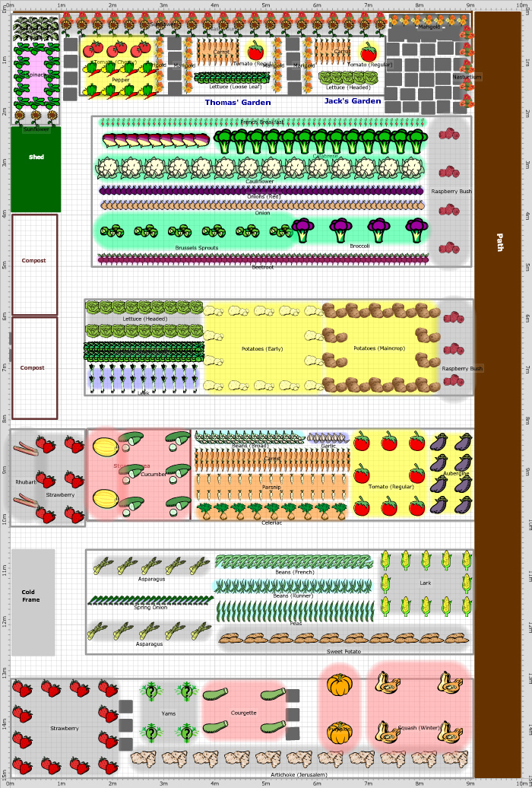Image resolution: width=532 pixels, height=788 pixels.
Task: Click the Cucumber label
Action: pyautogui.click(x=154, y=474)
